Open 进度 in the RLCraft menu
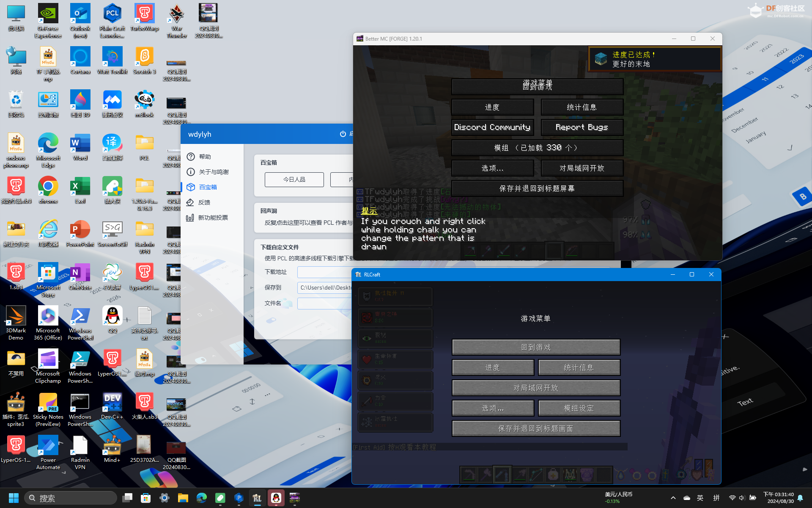Image resolution: width=812 pixels, height=508 pixels. tap(493, 367)
